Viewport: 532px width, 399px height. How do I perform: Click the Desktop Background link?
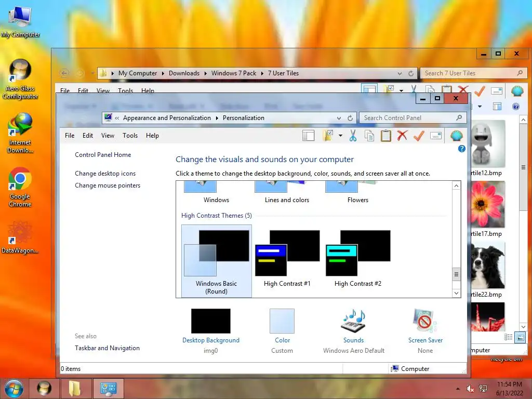tap(211, 340)
